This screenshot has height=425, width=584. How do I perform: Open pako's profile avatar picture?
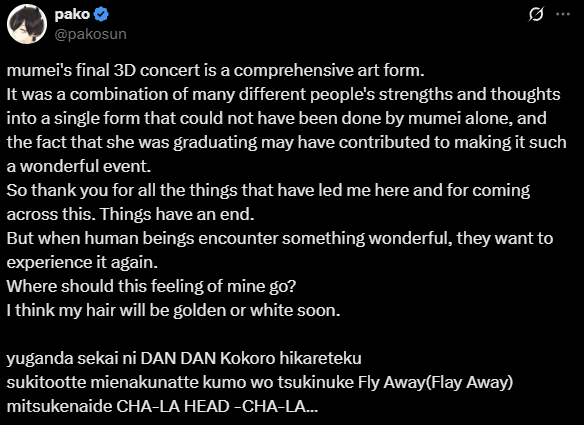click(x=27, y=24)
